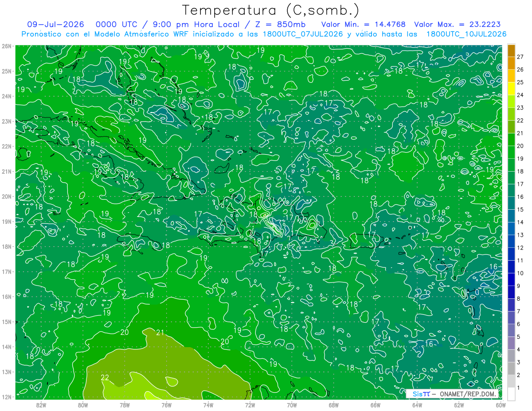Click the '12N' latitude label
The height and width of the screenshot is (411, 532).
click(x=7, y=397)
